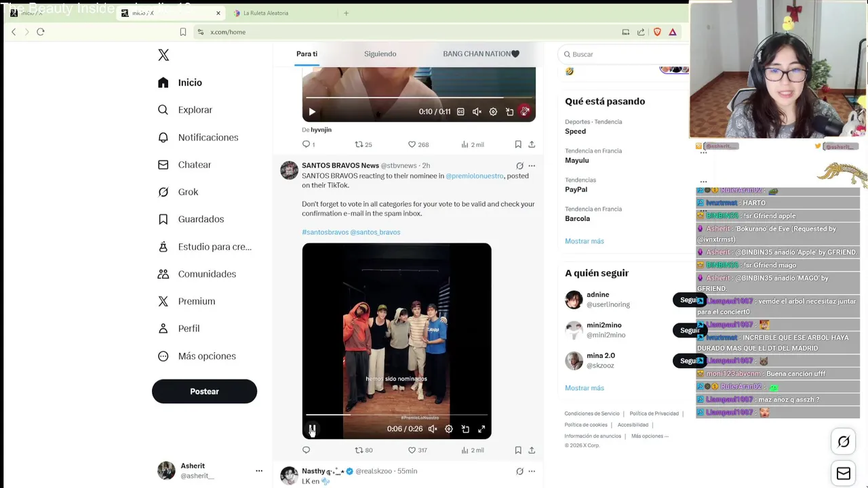This screenshot has width=868, height=488.
Task: Open more options on SANTOS BRAVOS News post
Action: pyautogui.click(x=532, y=165)
